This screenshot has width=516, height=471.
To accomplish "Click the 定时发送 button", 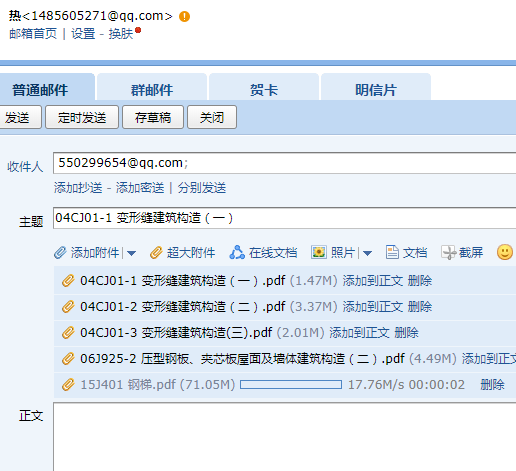I will (x=82, y=117).
